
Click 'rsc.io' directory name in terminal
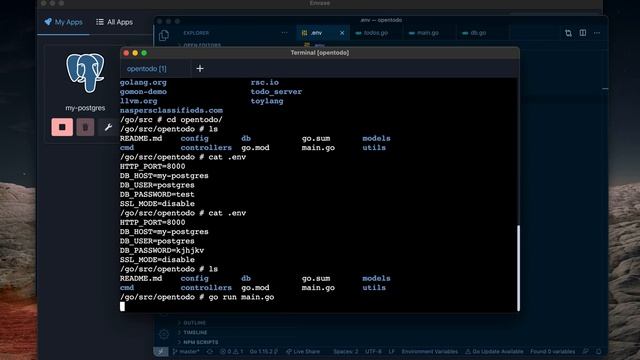tap(264, 82)
